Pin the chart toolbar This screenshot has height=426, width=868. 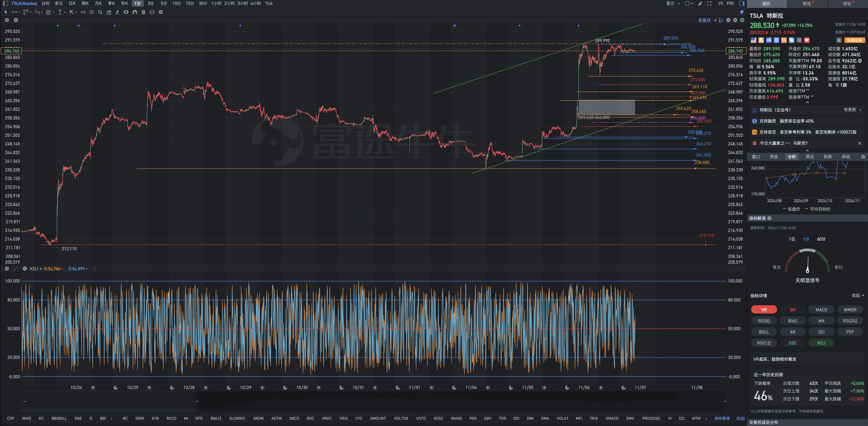point(742,12)
